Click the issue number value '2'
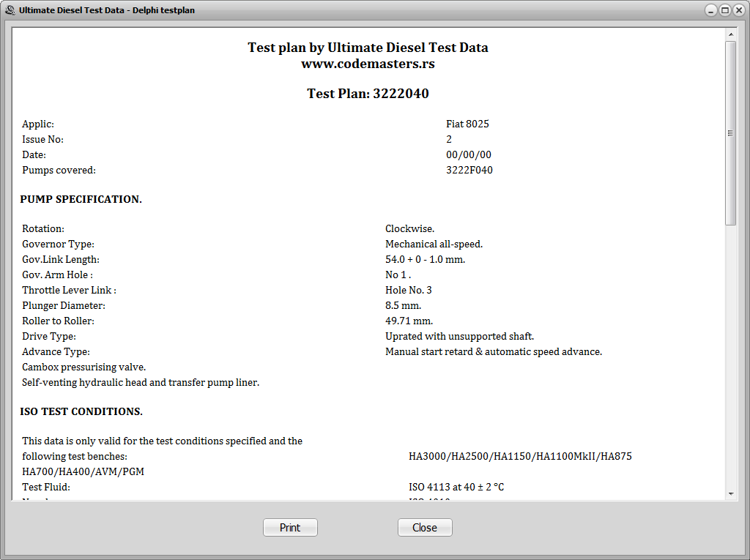This screenshot has height=560, width=750. pyautogui.click(x=449, y=139)
